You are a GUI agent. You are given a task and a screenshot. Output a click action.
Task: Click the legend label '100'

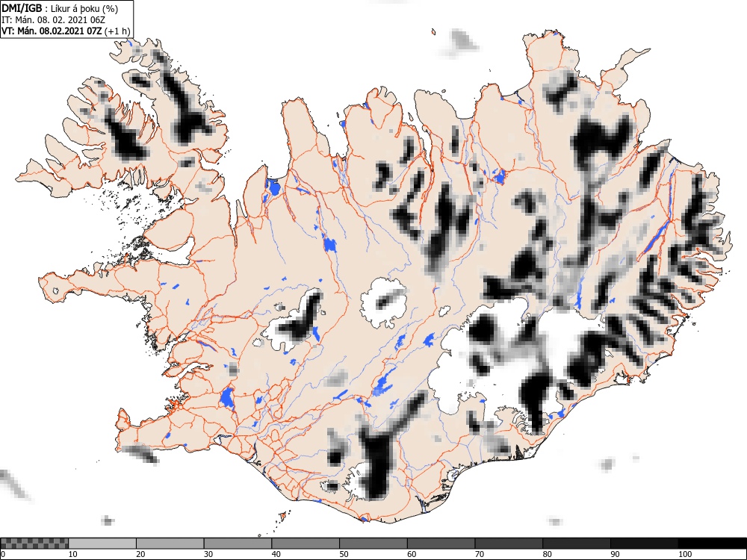(x=684, y=554)
